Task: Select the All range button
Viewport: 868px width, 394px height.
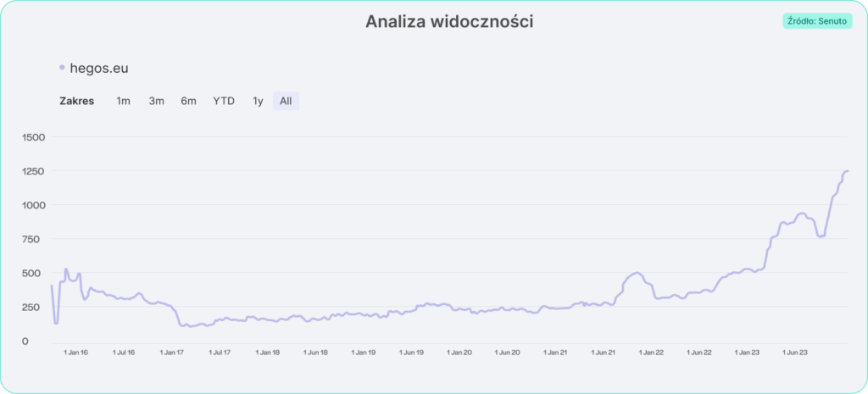Action: pos(286,101)
